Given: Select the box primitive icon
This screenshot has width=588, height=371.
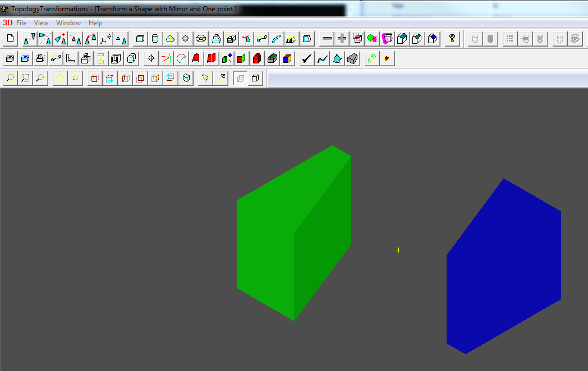Looking at the screenshot, I should 141,39.
